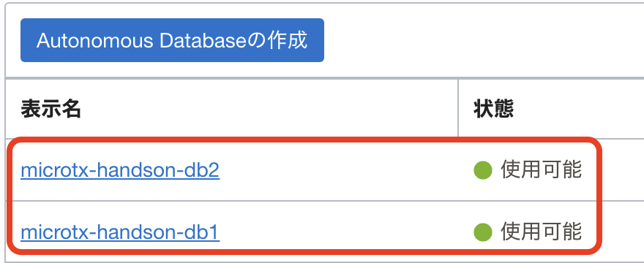This screenshot has width=644, height=263.
Task: Click the 使用可能 status text for db2
Action: [x=541, y=170]
